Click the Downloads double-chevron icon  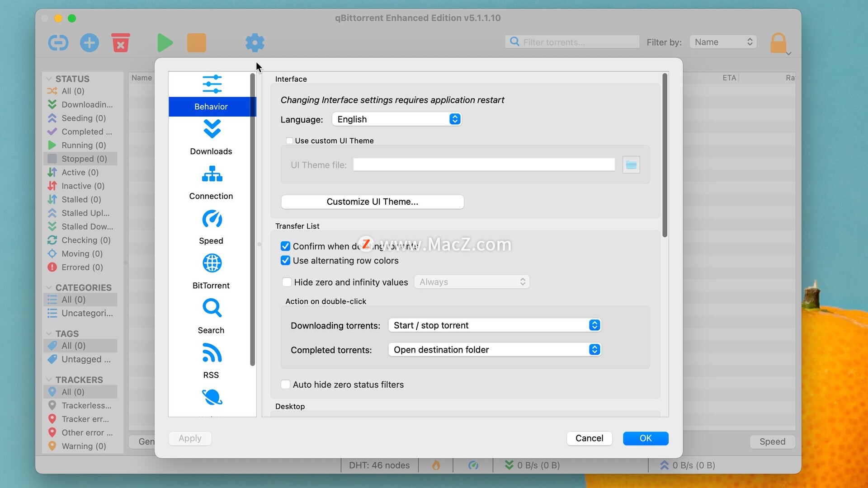pos(212,129)
